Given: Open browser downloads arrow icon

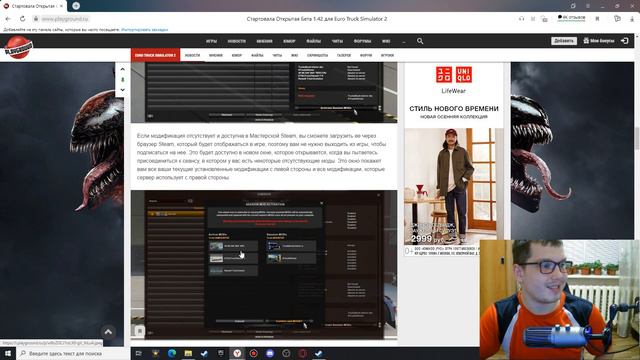Looking at the screenshot, I should click(632, 19).
